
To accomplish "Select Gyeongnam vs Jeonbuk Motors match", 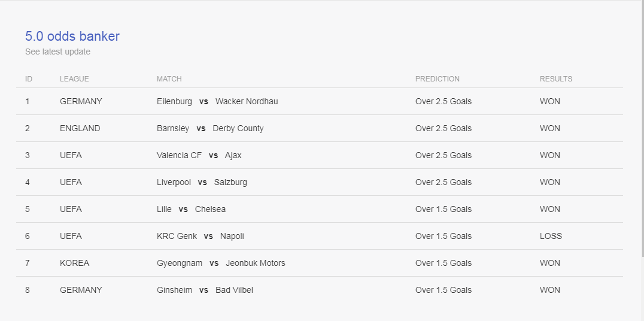I will 221,263.
